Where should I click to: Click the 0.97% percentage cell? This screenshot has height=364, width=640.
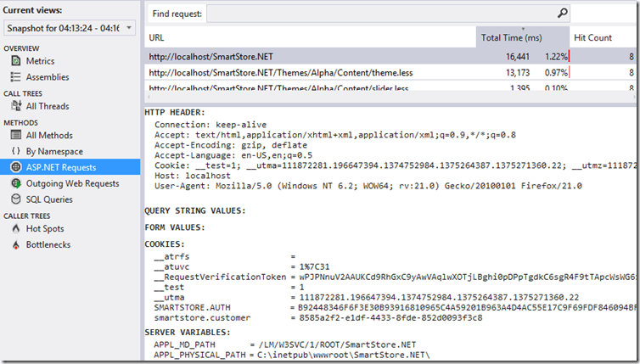click(x=556, y=73)
